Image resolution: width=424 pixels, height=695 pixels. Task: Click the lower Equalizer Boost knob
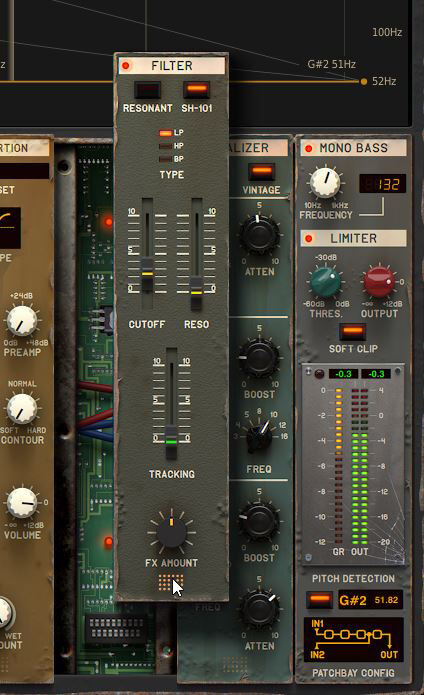pyautogui.click(x=259, y=521)
